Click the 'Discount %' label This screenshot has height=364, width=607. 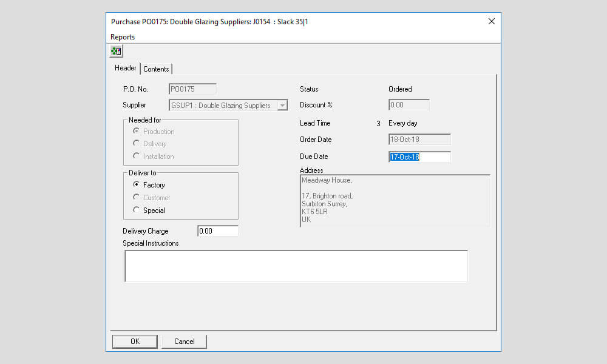click(316, 105)
